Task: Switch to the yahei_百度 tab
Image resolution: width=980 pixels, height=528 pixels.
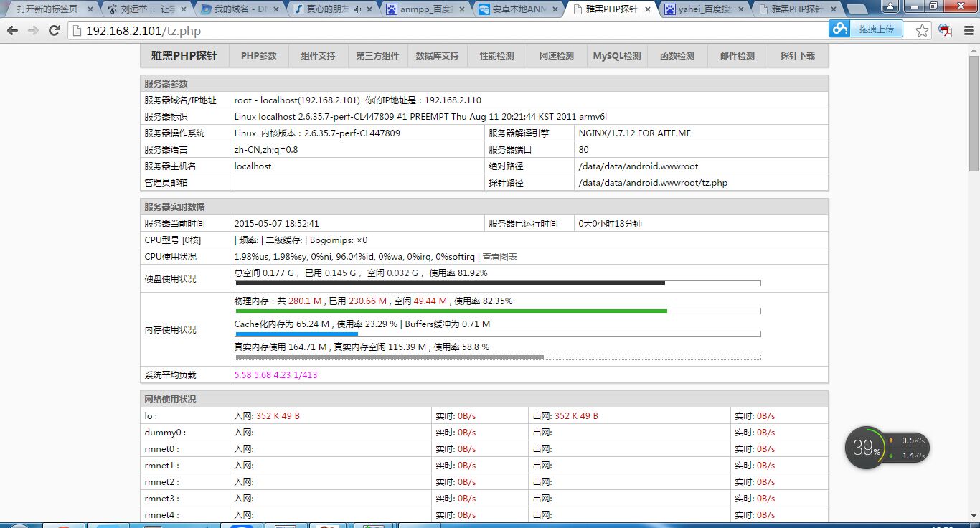Action: pos(703,9)
